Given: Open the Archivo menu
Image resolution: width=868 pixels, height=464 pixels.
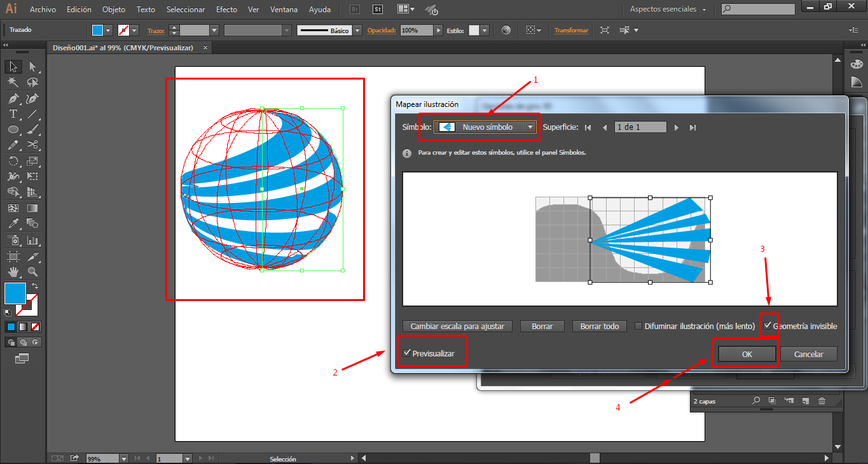Looking at the screenshot, I should [x=43, y=10].
